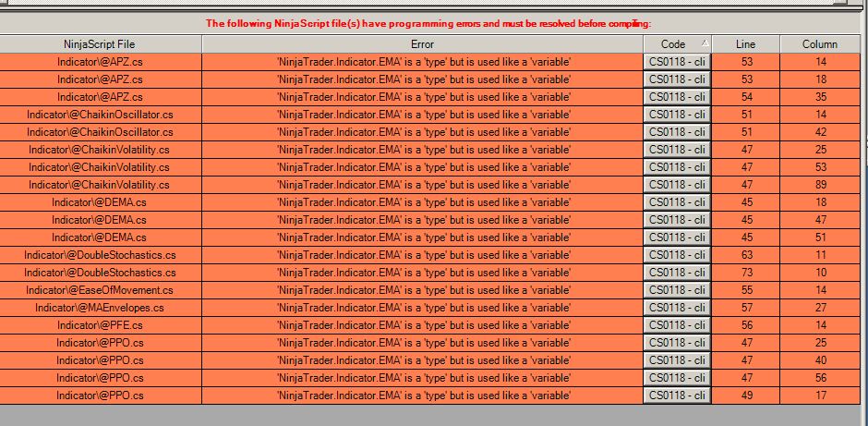868x426 pixels.
Task: Click CS0118 button for @PPO.cs column 40
Action: click(x=677, y=360)
